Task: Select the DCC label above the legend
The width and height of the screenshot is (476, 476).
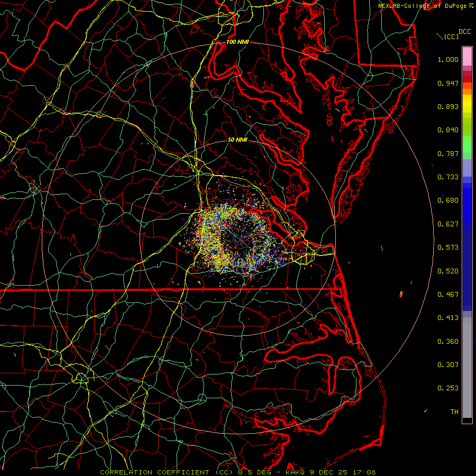Action: (464, 32)
